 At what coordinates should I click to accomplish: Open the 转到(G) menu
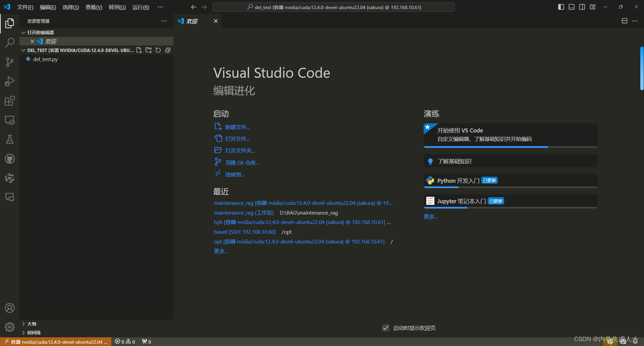point(117,7)
